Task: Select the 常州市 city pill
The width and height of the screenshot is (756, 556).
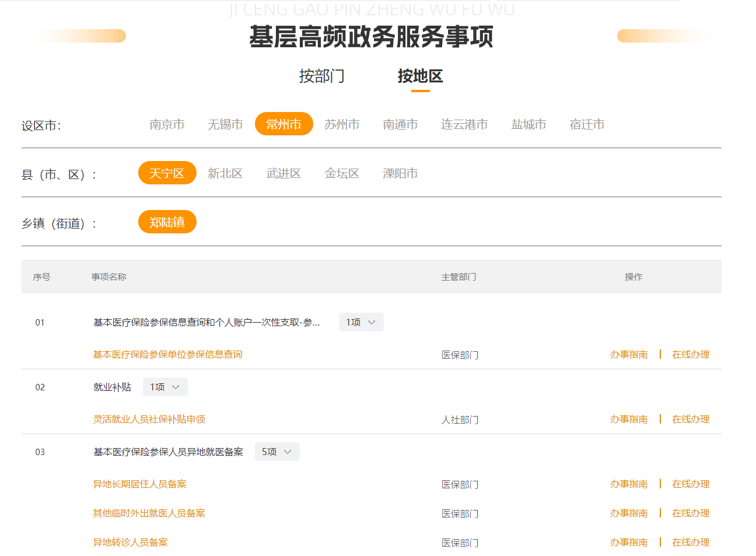Action: (x=283, y=124)
